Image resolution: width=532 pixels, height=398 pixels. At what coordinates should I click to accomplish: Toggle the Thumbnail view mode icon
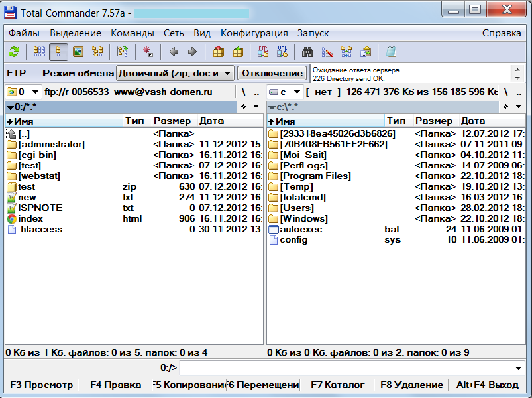78,52
